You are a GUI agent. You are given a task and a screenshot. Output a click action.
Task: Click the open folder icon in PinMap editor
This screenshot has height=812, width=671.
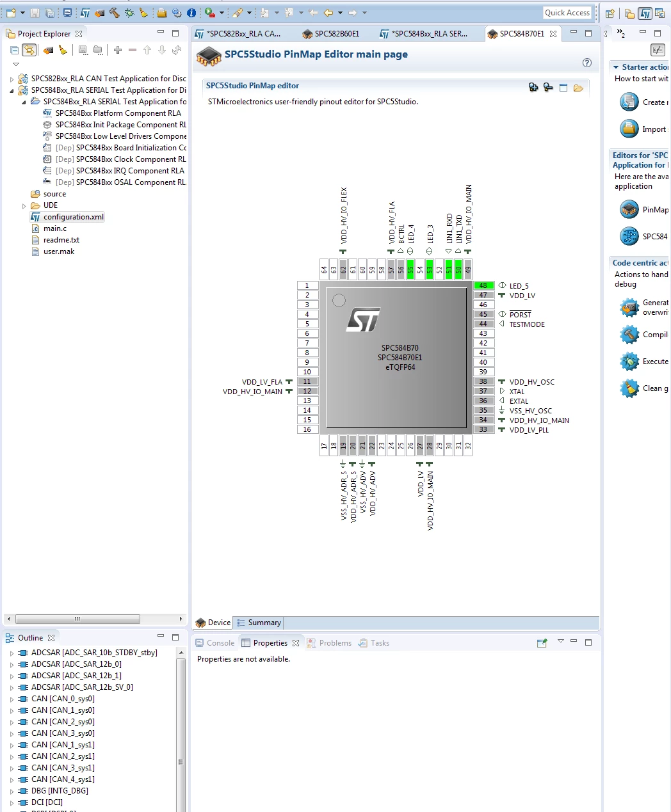coord(578,88)
